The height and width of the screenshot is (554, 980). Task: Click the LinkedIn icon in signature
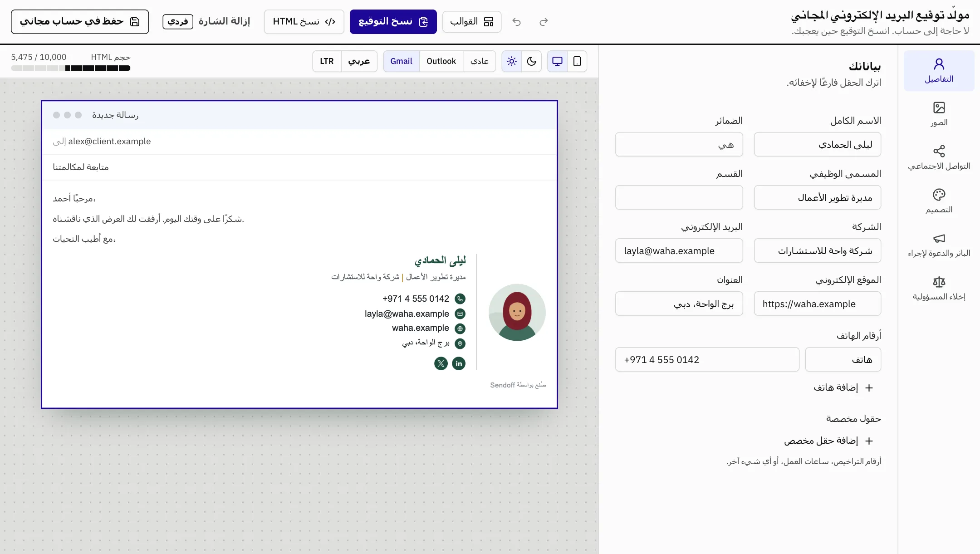click(x=459, y=363)
